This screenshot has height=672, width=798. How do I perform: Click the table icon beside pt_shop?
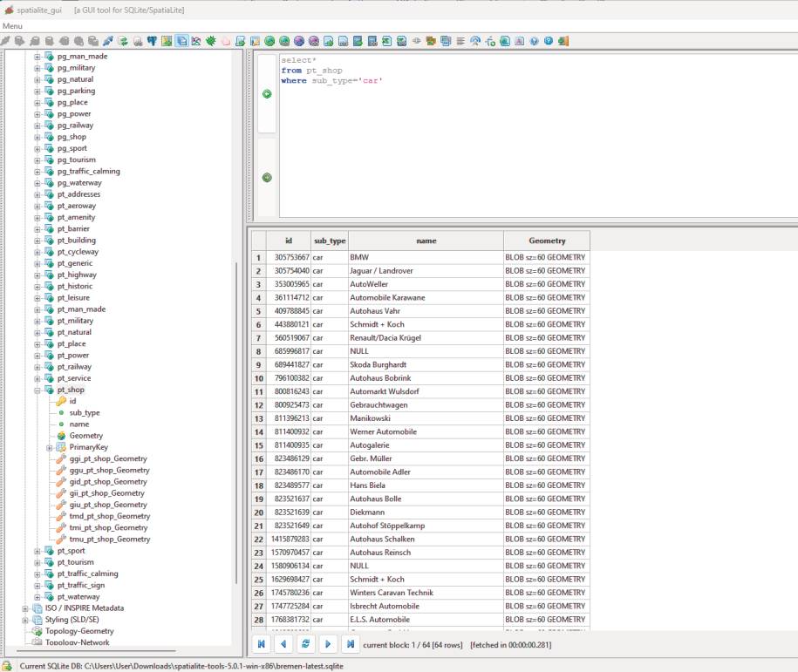(x=50, y=390)
